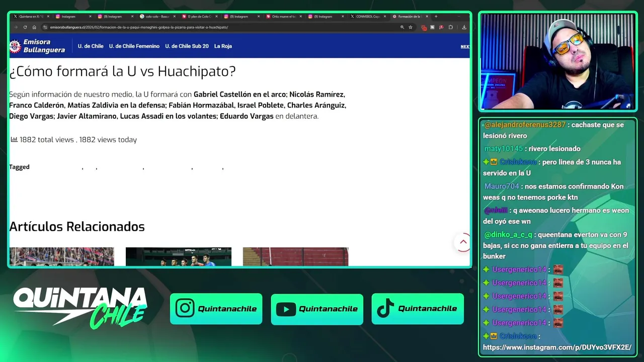This screenshot has width=644, height=362.
Task: Click the '¿Cómo formará la U vs Huachipato?' heading
Action: (x=122, y=71)
